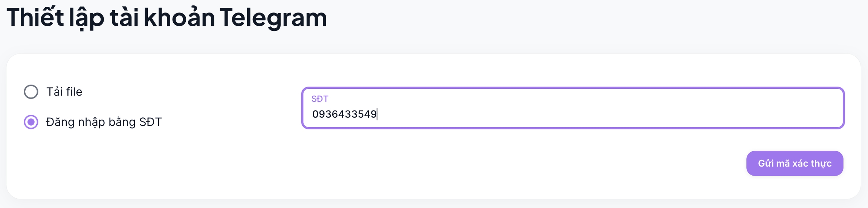Click the word "Telegram" in the title

click(273, 17)
